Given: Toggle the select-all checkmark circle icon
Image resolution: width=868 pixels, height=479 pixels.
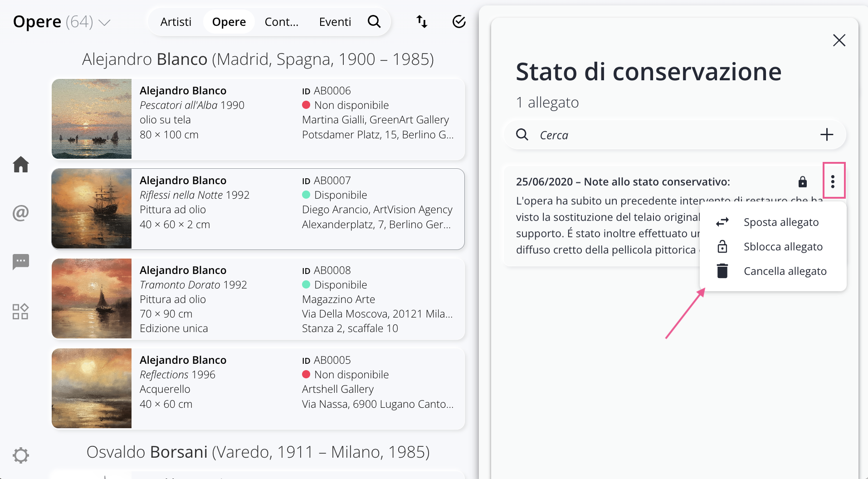Looking at the screenshot, I should coord(459,22).
